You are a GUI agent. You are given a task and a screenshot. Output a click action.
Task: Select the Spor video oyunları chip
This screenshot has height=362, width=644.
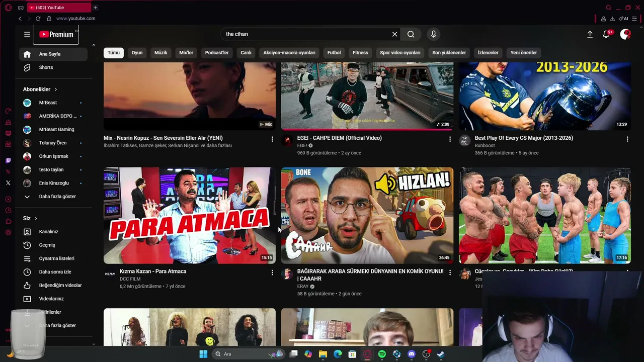[x=400, y=53]
